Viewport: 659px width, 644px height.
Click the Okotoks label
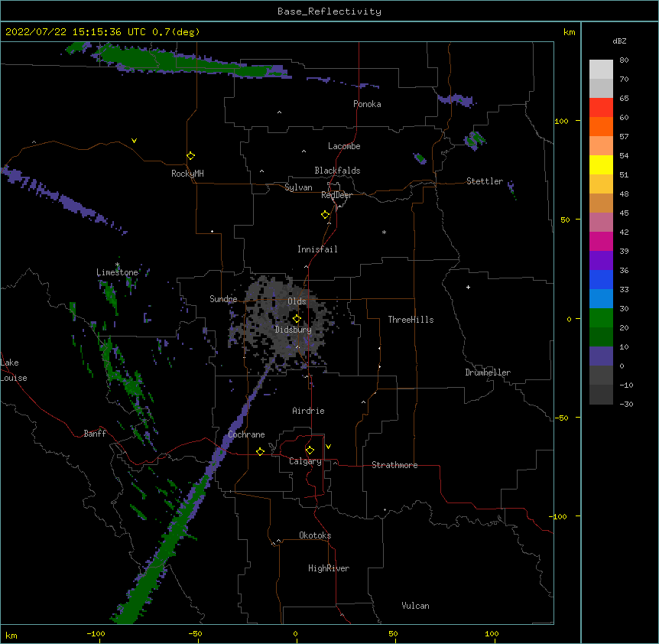315,535
